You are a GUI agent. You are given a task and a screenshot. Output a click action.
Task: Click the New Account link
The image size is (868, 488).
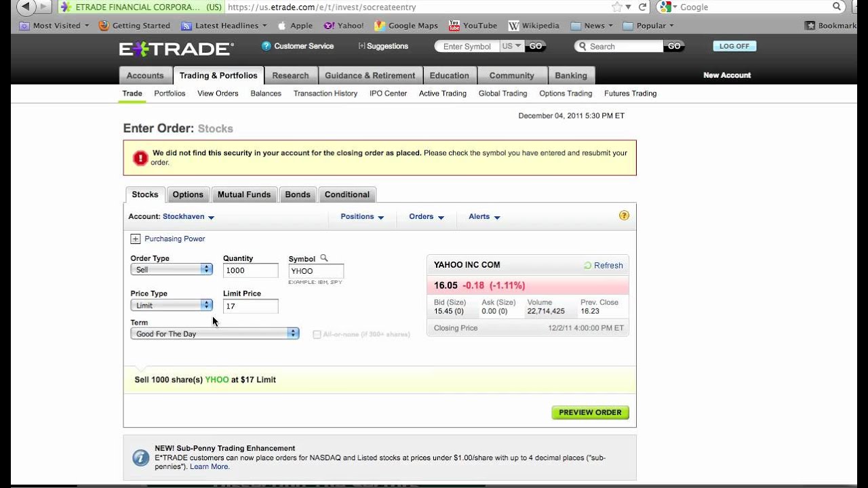tap(727, 75)
